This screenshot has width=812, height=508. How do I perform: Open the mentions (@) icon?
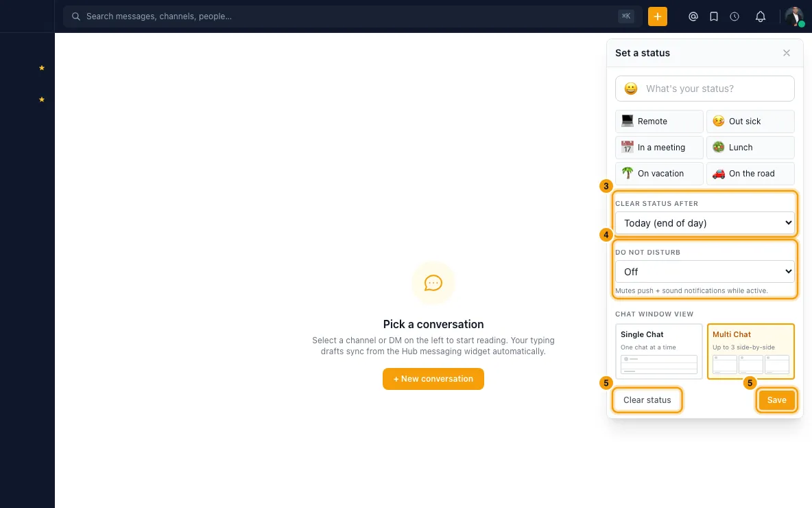point(693,16)
